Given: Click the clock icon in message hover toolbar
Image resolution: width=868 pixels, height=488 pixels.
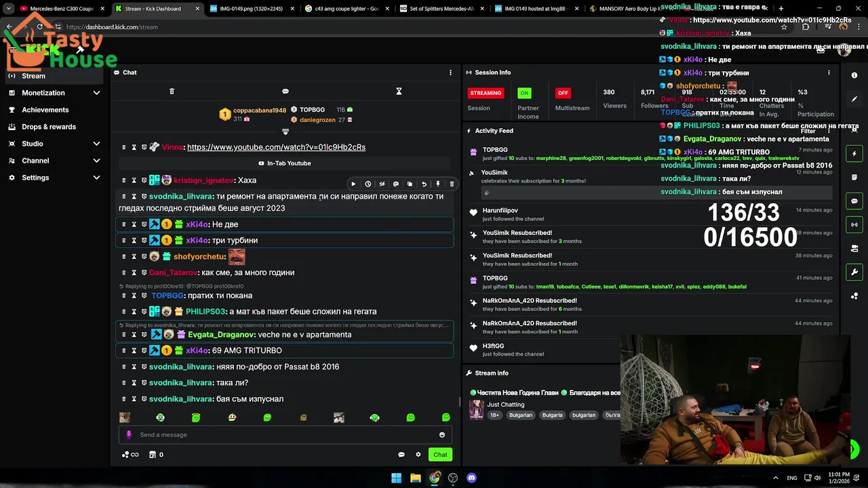Looking at the screenshot, I should pyautogui.click(x=368, y=184).
